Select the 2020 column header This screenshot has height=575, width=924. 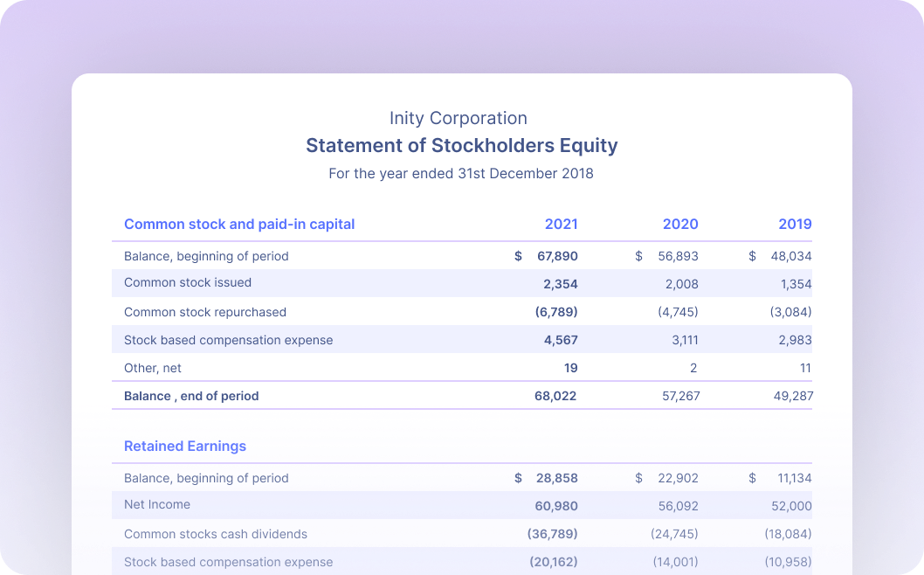pyautogui.click(x=680, y=225)
